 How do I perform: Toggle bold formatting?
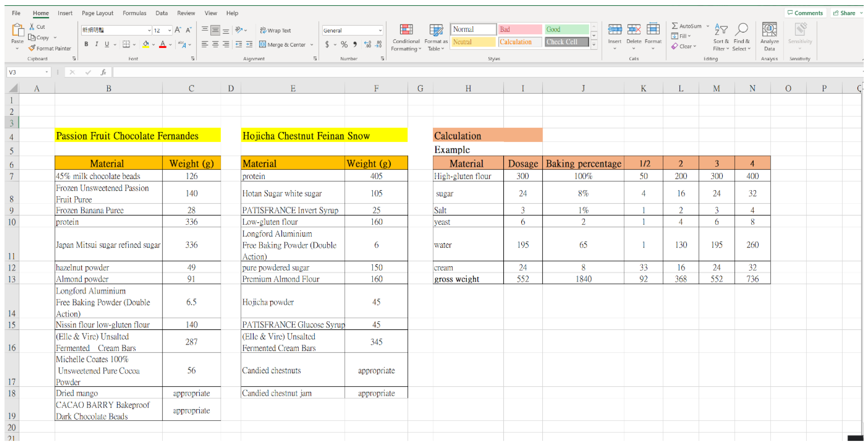[86, 44]
